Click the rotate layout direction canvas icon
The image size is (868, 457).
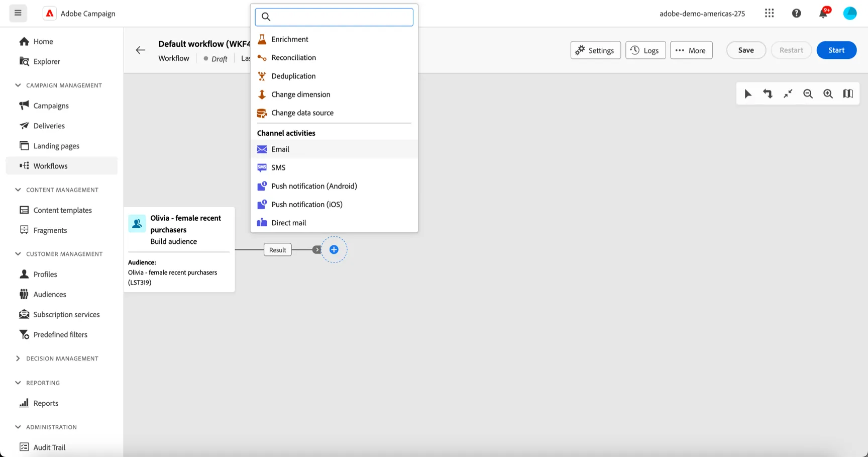[x=768, y=94]
